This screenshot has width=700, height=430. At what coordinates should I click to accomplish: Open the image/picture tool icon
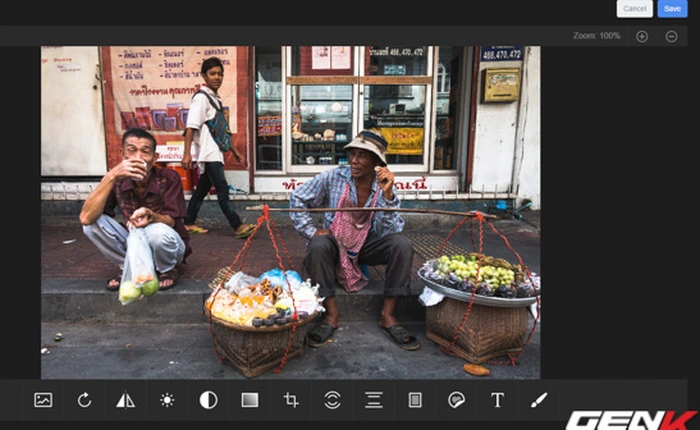coord(43,400)
